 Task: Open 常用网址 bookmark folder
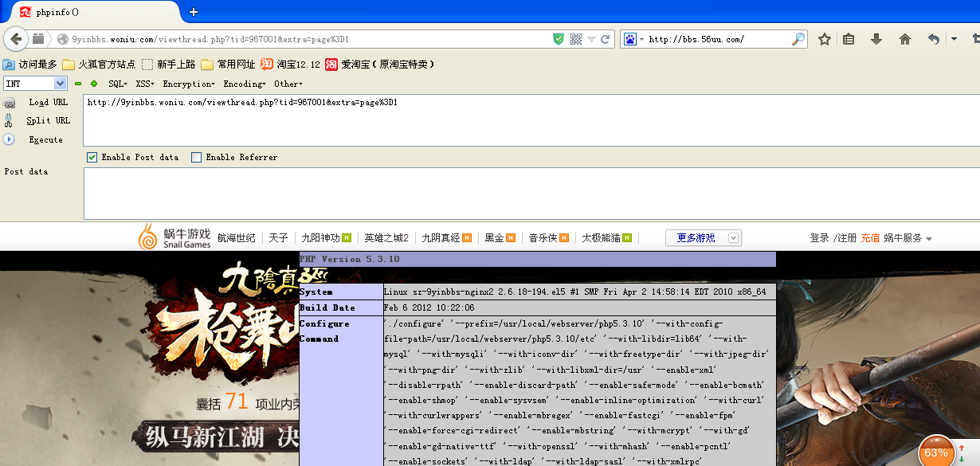click(228, 65)
